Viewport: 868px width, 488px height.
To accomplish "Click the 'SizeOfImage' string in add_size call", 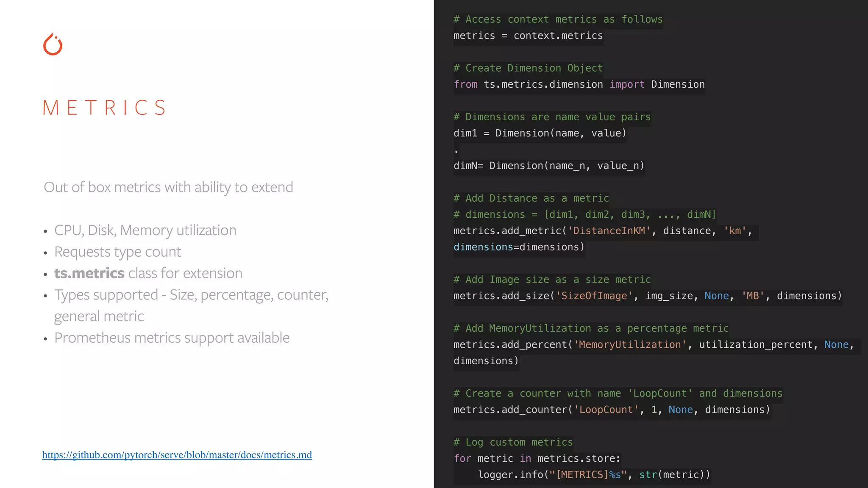I will pyautogui.click(x=593, y=296).
